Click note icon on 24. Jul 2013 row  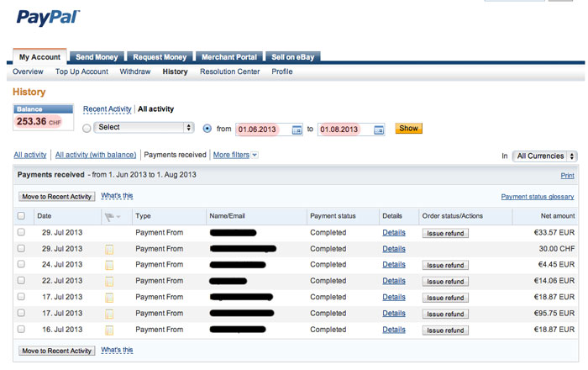[x=109, y=265]
